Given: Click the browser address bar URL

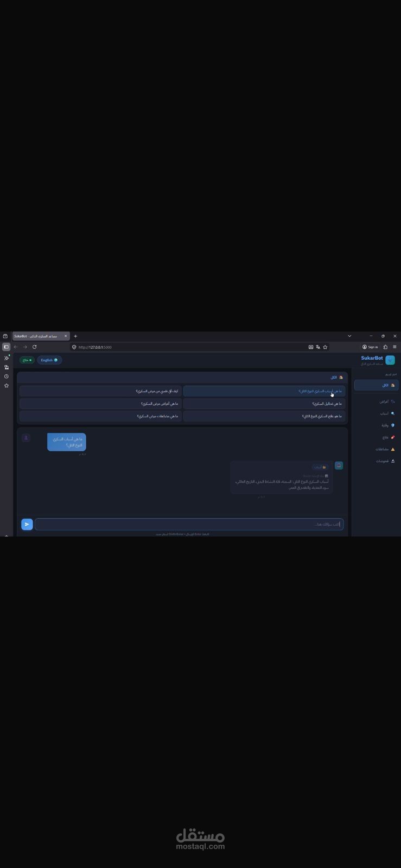Looking at the screenshot, I should click(x=95, y=347).
